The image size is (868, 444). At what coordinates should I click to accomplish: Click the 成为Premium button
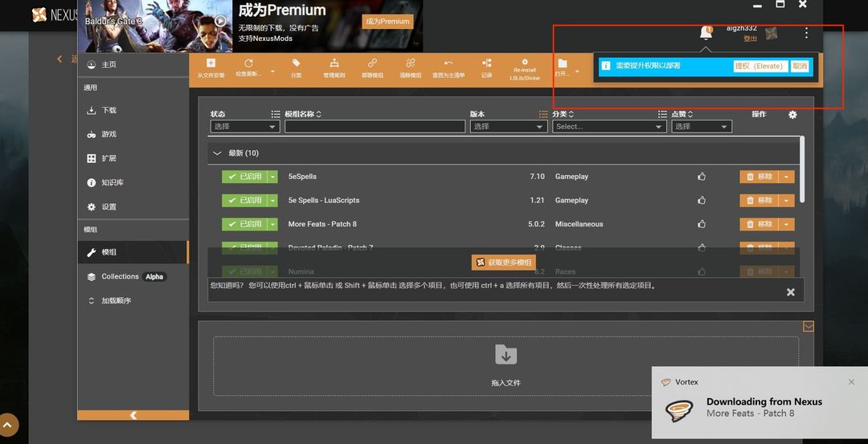[x=387, y=22]
